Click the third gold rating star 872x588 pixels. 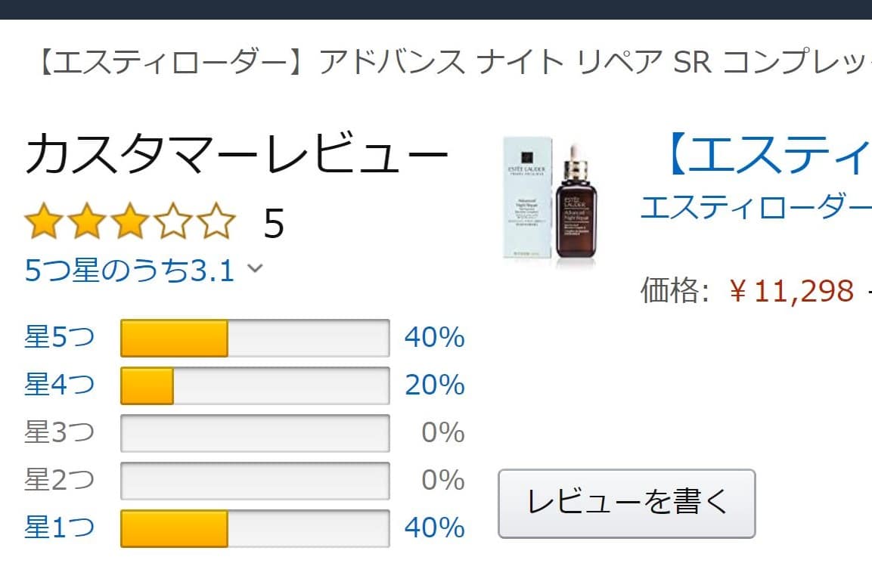pos(130,222)
